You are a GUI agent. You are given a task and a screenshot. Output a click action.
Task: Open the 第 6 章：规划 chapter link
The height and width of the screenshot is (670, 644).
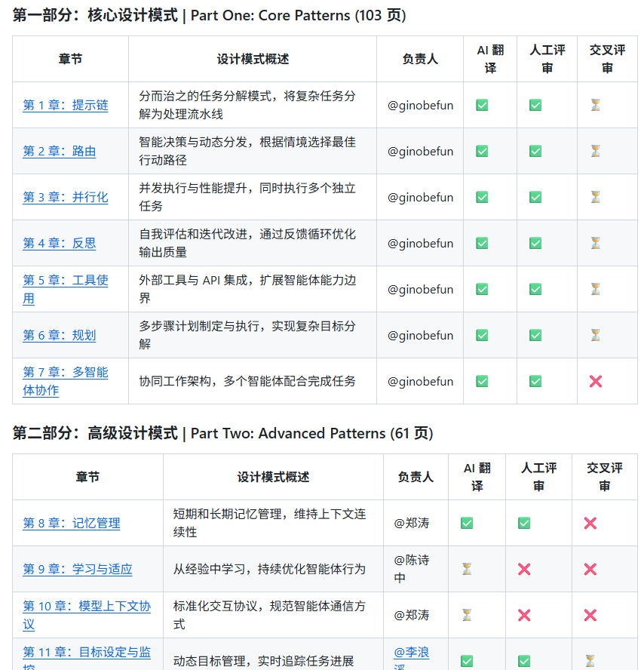[59, 335]
